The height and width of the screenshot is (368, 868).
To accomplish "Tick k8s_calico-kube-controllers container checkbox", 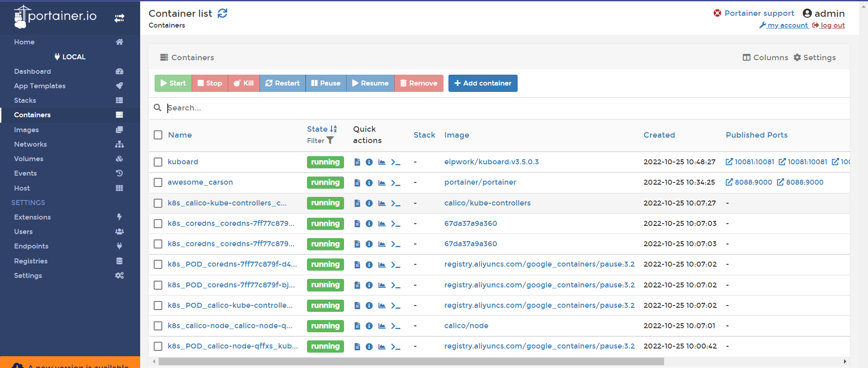I will pyautogui.click(x=158, y=203).
